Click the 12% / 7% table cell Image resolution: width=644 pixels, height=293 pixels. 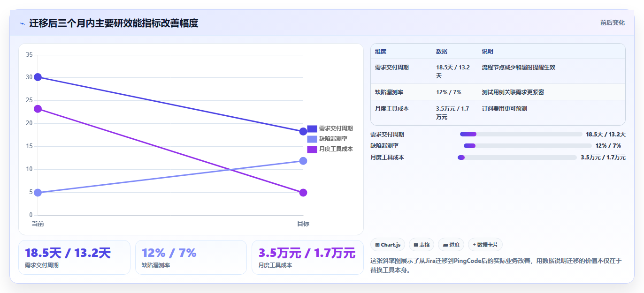click(449, 92)
